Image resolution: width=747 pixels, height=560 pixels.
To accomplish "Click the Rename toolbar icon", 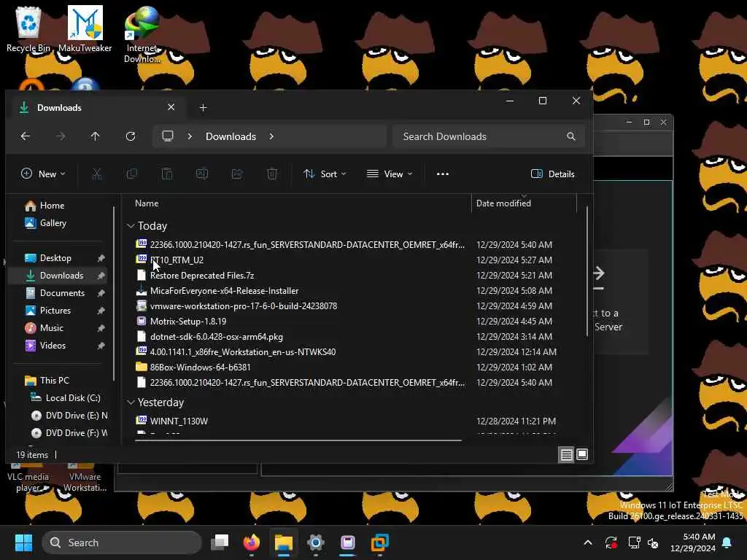I will point(202,174).
